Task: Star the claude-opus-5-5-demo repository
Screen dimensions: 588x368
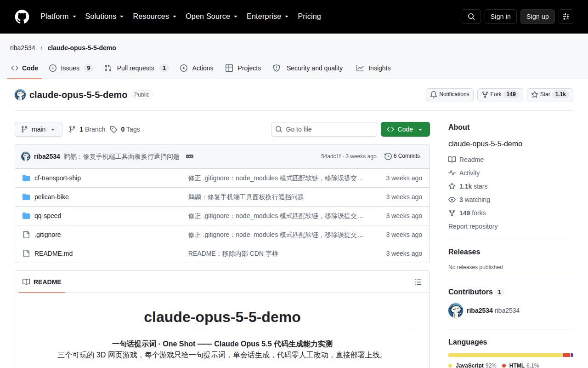Action: pyautogui.click(x=550, y=95)
